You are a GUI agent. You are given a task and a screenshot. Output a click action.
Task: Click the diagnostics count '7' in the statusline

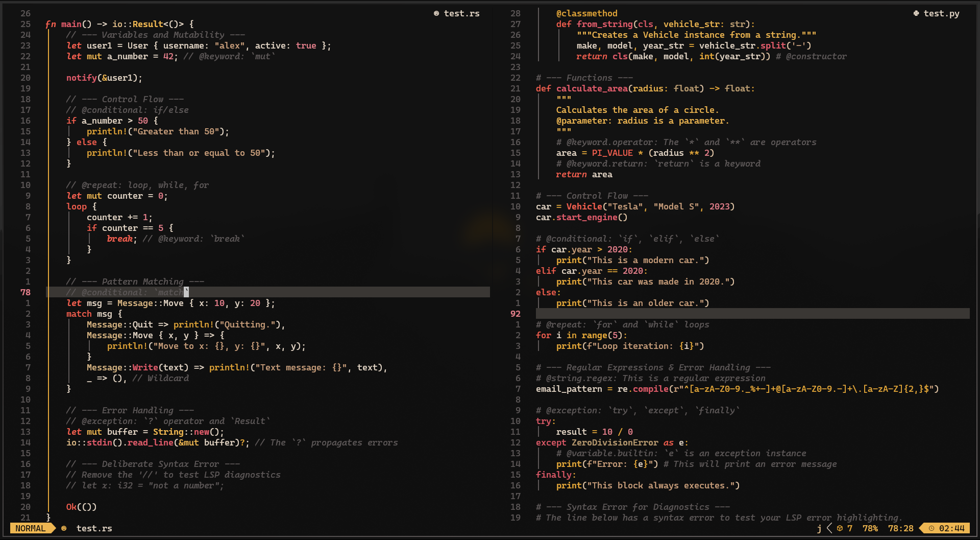point(849,528)
